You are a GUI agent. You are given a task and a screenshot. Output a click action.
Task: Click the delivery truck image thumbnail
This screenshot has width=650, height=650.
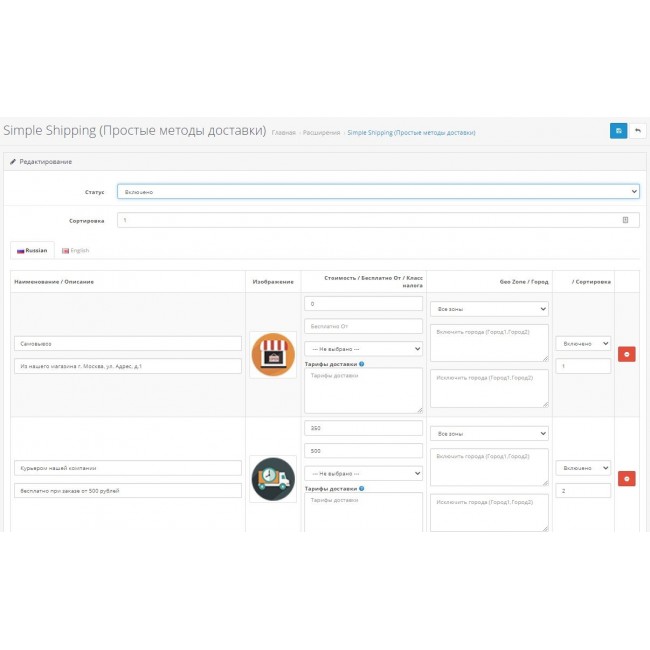coord(273,479)
